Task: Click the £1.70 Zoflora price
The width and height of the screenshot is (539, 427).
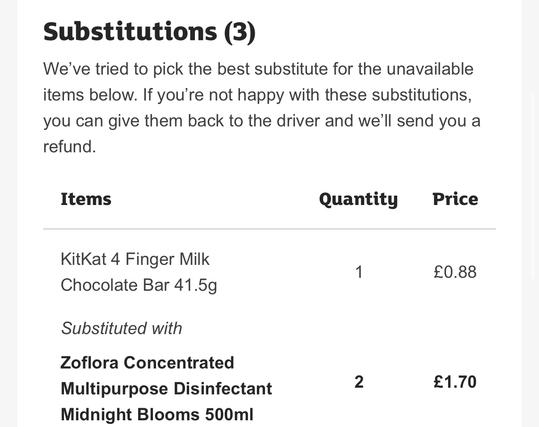Action: click(x=455, y=382)
